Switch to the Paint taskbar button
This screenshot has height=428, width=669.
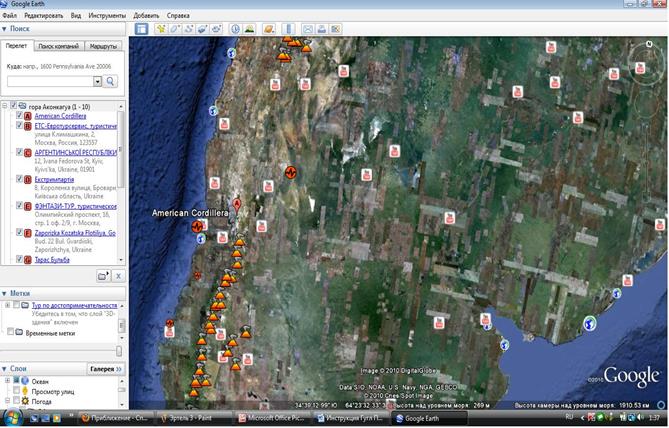193,418
